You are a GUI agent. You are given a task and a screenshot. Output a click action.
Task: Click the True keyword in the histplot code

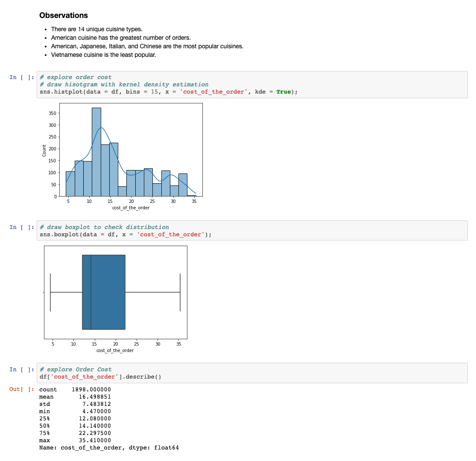pos(284,91)
